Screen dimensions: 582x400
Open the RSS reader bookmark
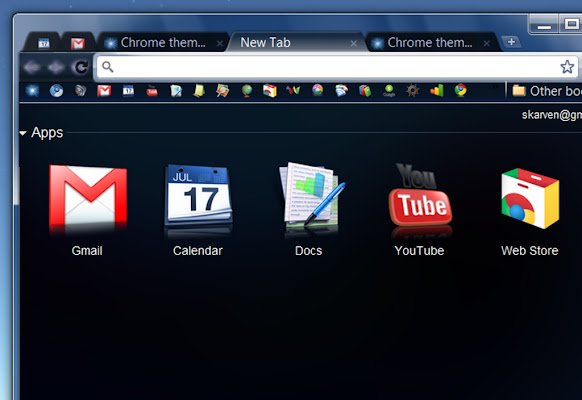point(341,91)
